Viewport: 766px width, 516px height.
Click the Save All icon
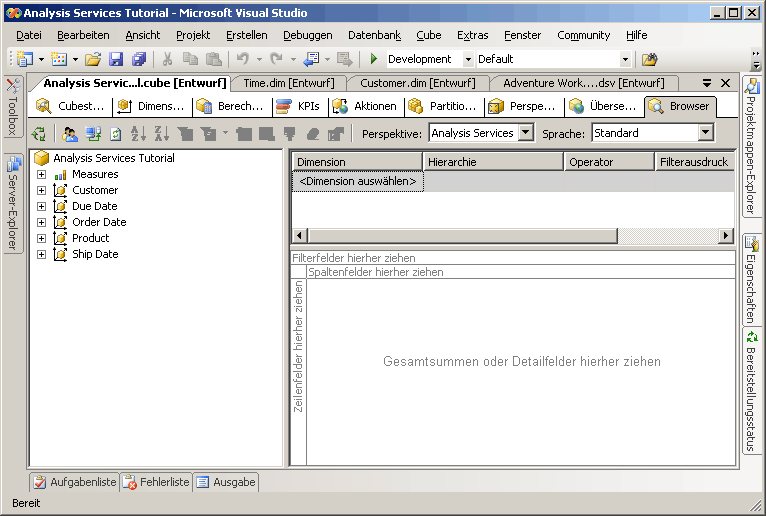[x=139, y=59]
